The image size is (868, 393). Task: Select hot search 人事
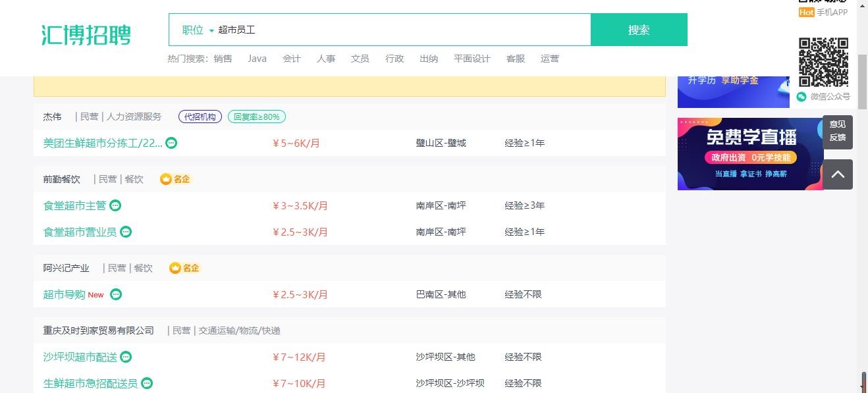[x=326, y=59]
